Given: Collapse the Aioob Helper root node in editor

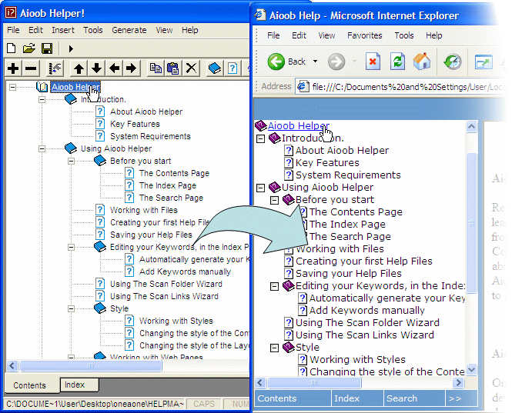Looking at the screenshot, I should pos(13,87).
